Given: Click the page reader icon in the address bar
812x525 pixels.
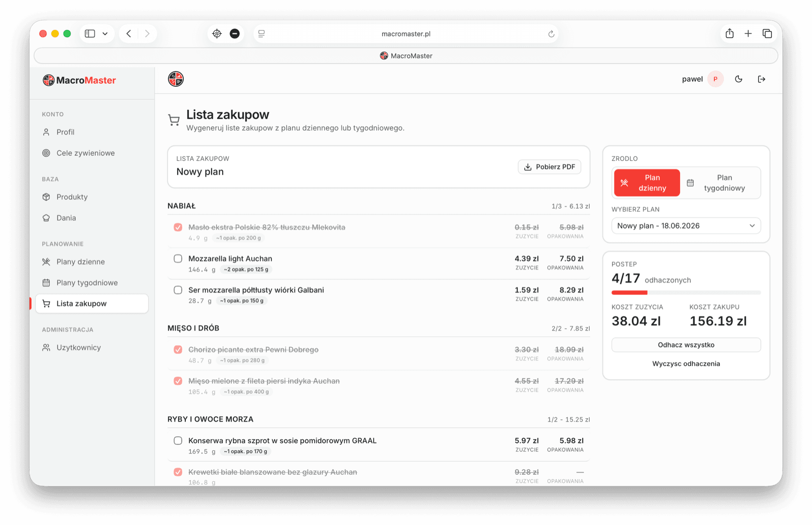Looking at the screenshot, I should pyautogui.click(x=261, y=34).
